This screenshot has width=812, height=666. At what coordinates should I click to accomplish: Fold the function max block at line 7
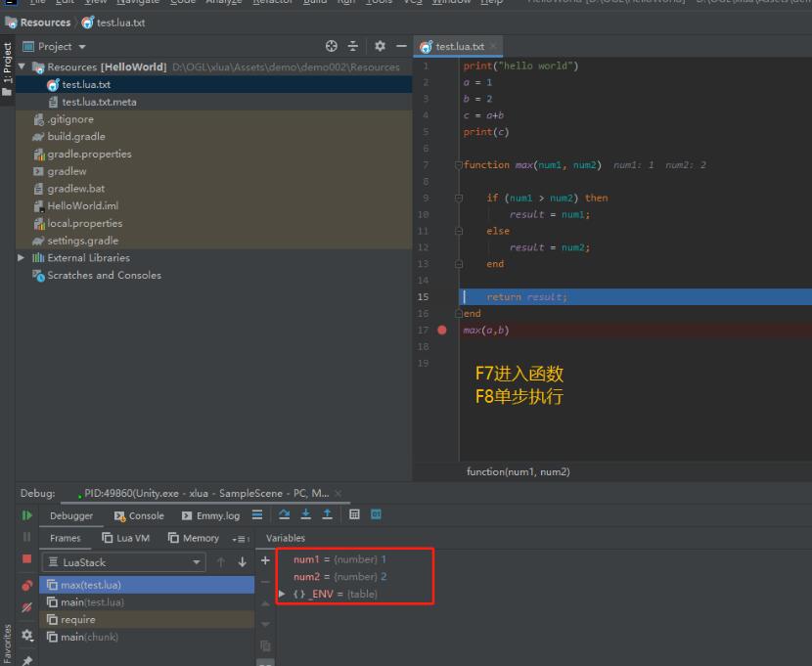pyautogui.click(x=458, y=165)
